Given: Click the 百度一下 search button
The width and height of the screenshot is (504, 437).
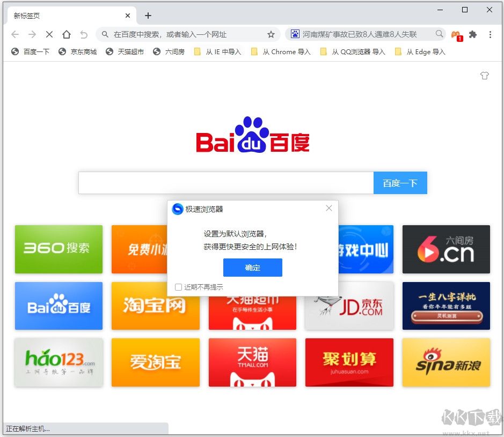Looking at the screenshot, I should click(399, 182).
